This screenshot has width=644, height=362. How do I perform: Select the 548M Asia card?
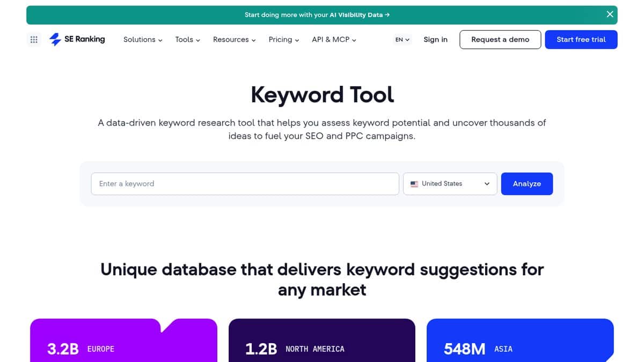pyautogui.click(x=520, y=341)
